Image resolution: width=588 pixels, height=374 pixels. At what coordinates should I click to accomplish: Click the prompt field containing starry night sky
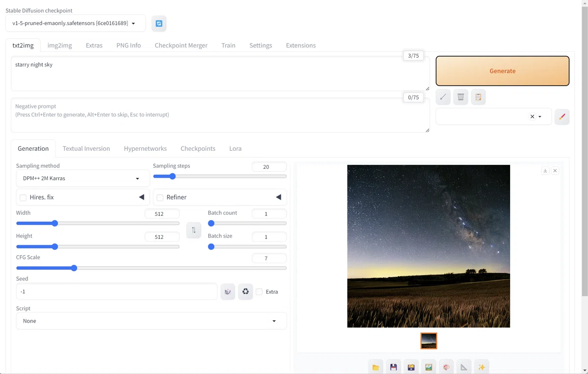pyautogui.click(x=220, y=73)
